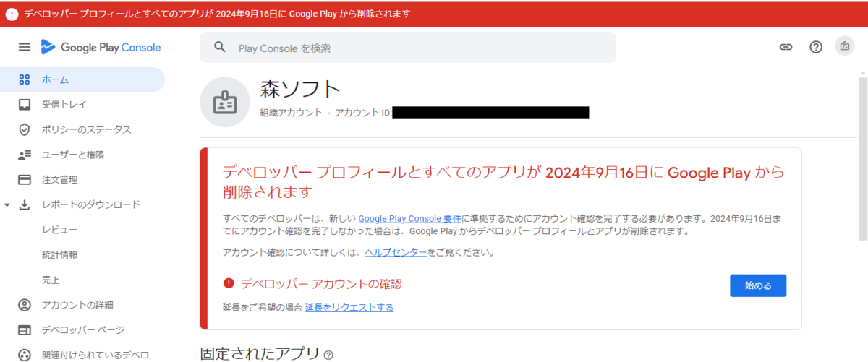The width and height of the screenshot is (868, 362).
Task: Click the デベロッパー アカウントの確認 text
Action: click(321, 284)
